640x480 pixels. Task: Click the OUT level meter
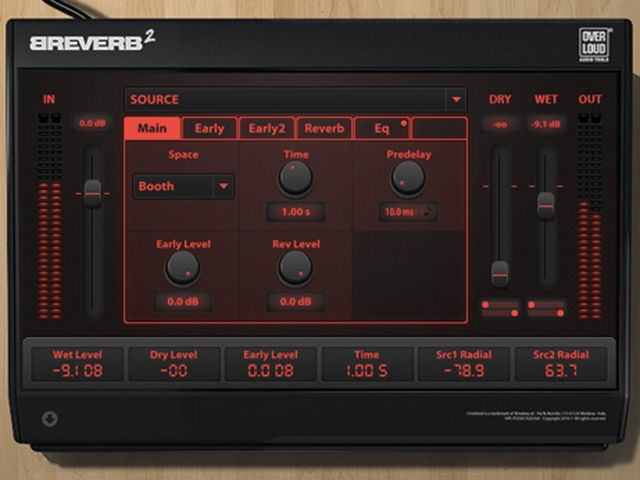(x=590, y=216)
